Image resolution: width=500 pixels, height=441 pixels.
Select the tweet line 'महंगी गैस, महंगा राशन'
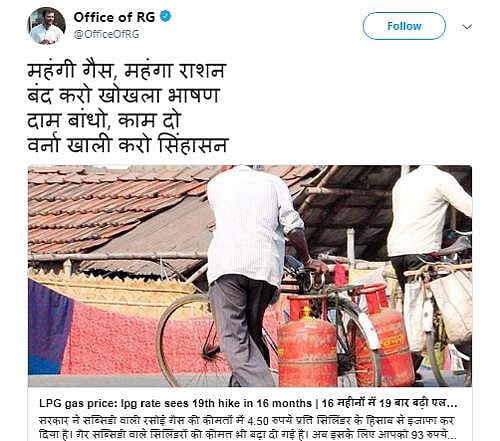(127, 70)
